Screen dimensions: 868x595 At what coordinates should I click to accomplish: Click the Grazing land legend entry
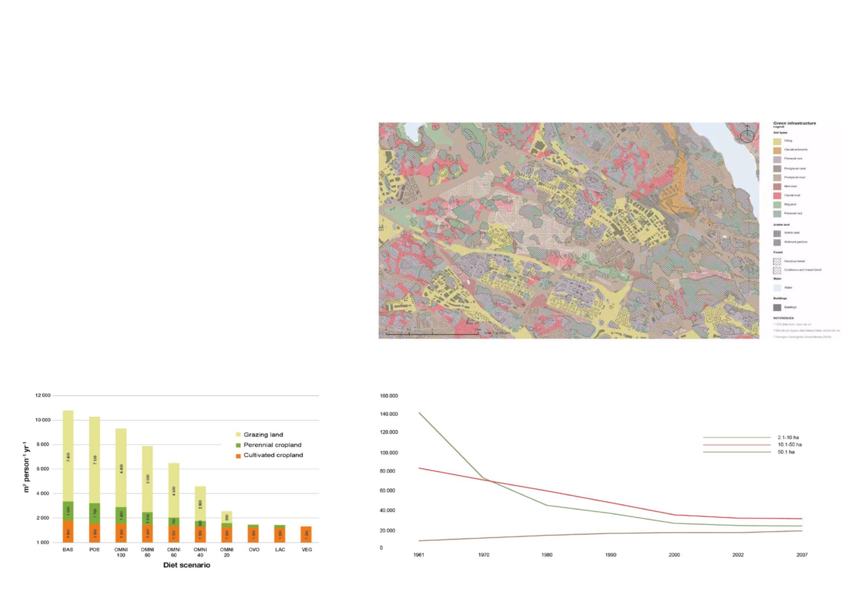click(263, 435)
